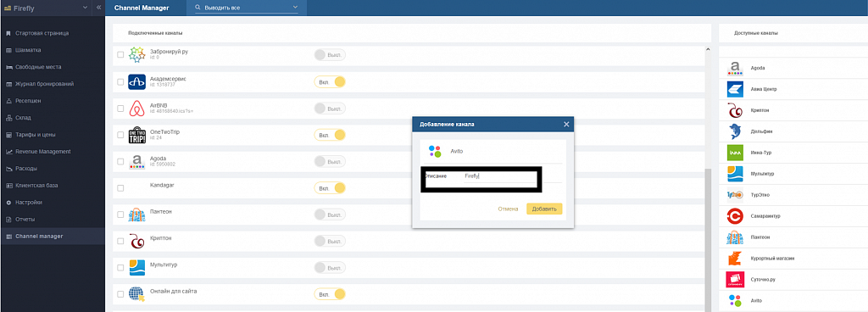868x312 pixels.
Task: Check the Академсервис checkbox
Action: 120,82
